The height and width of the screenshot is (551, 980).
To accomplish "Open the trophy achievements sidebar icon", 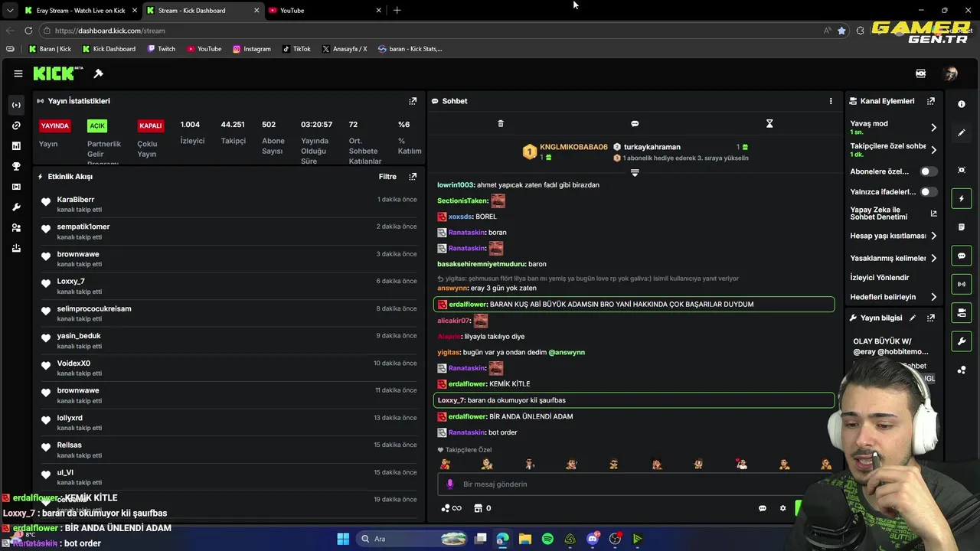I will tap(16, 166).
